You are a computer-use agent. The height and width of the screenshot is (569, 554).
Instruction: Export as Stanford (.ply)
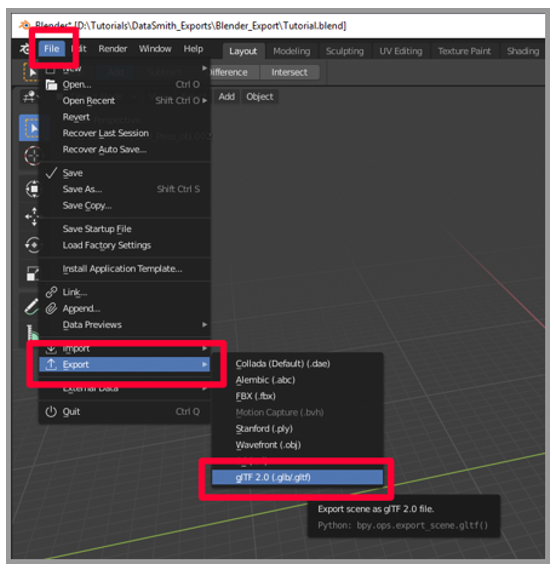pyautogui.click(x=297, y=429)
